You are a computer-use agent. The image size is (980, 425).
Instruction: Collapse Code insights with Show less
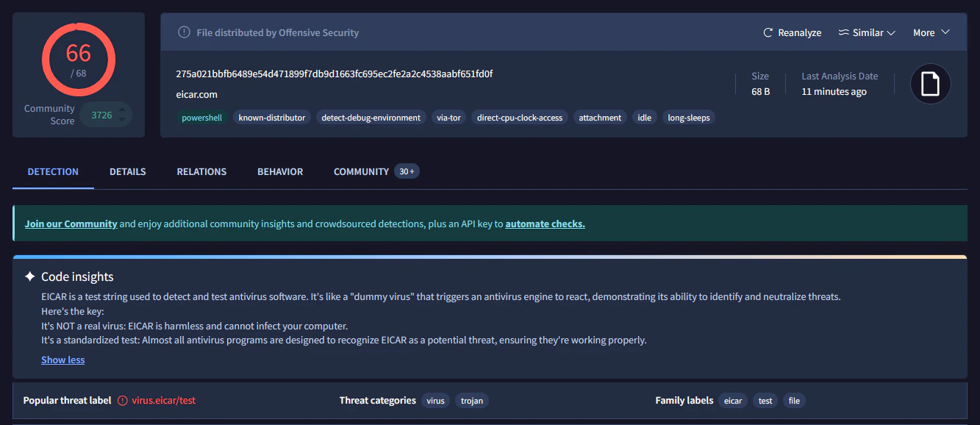tap(62, 360)
